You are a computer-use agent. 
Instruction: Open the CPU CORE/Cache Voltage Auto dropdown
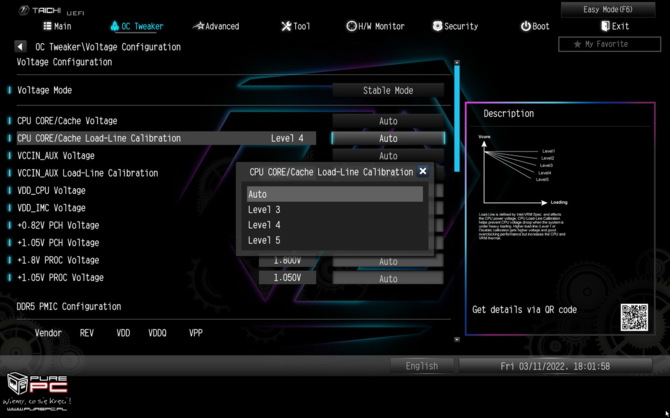388,121
